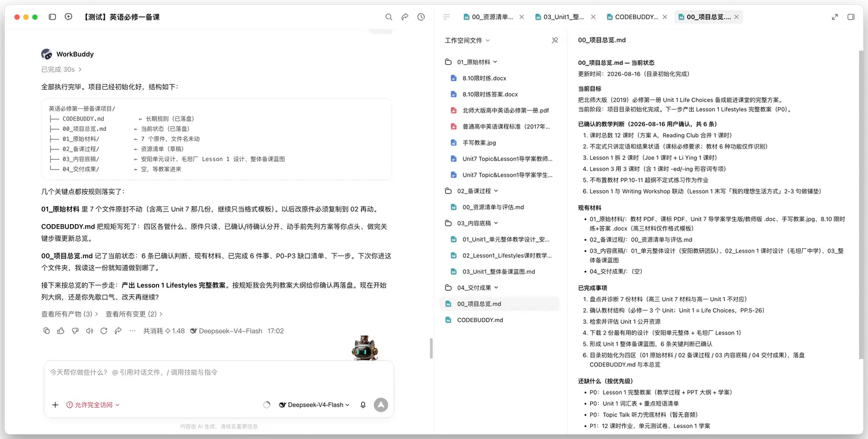Screen dimensions: 868x439
Task: Click the 8.10限时练.docx file type icon
Action: pos(454,78)
